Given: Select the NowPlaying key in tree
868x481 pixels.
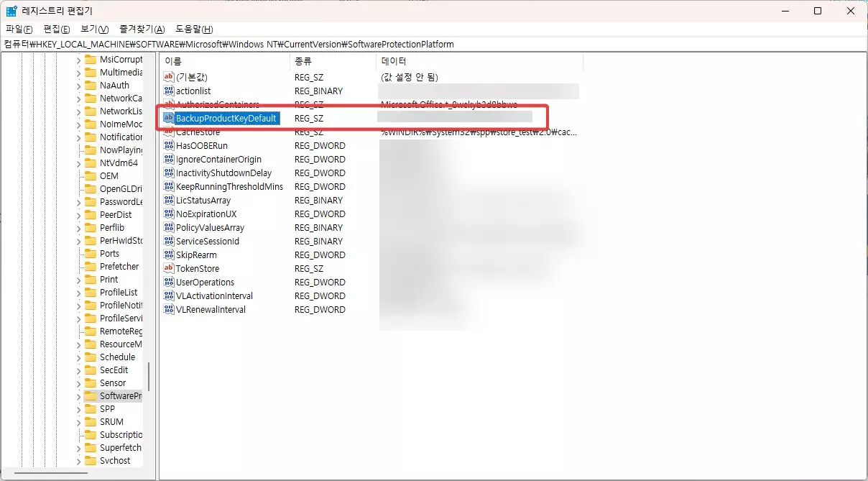Looking at the screenshot, I should (121, 150).
